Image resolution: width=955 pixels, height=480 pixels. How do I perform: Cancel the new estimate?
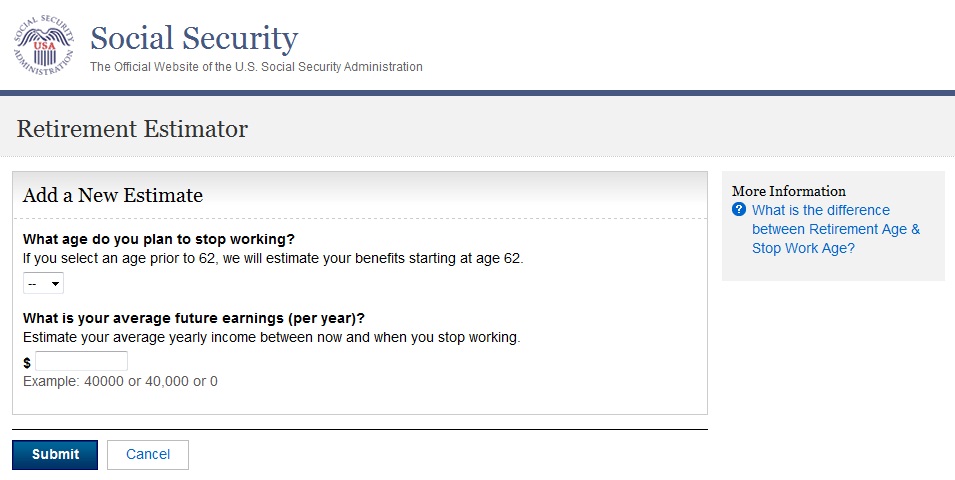pyautogui.click(x=148, y=454)
